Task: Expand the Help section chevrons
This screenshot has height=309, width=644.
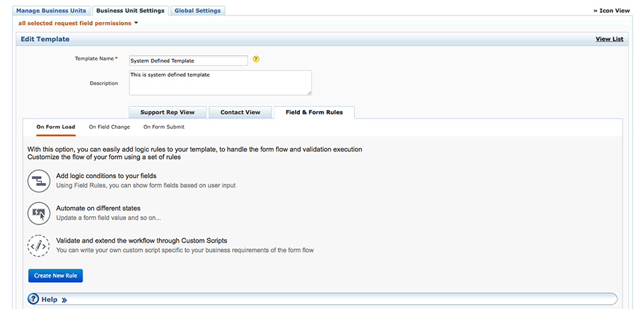Action: [x=64, y=300]
